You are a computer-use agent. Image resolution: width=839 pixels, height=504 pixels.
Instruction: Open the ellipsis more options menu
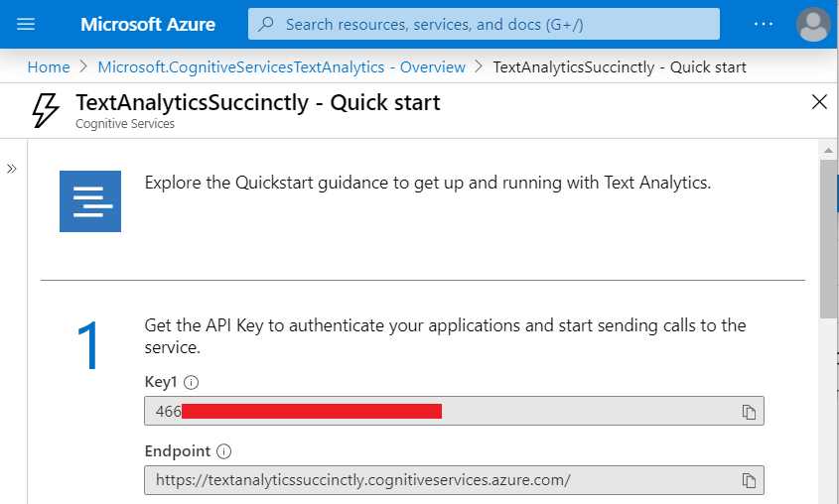point(763,24)
